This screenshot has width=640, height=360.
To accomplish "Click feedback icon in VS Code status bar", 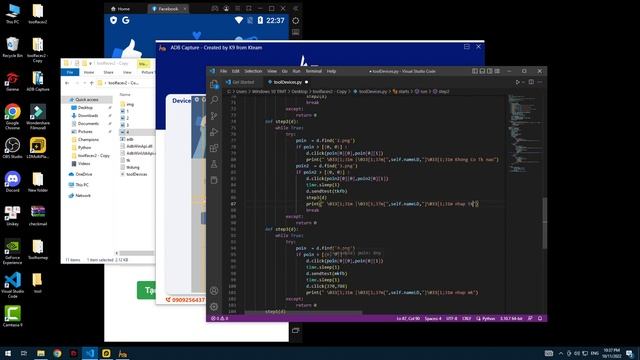I will point(530,318).
